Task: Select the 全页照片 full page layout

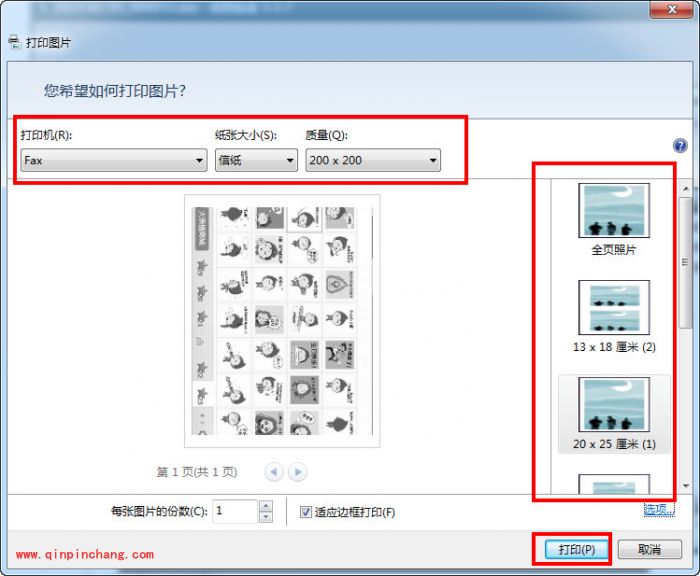Action: (614, 220)
